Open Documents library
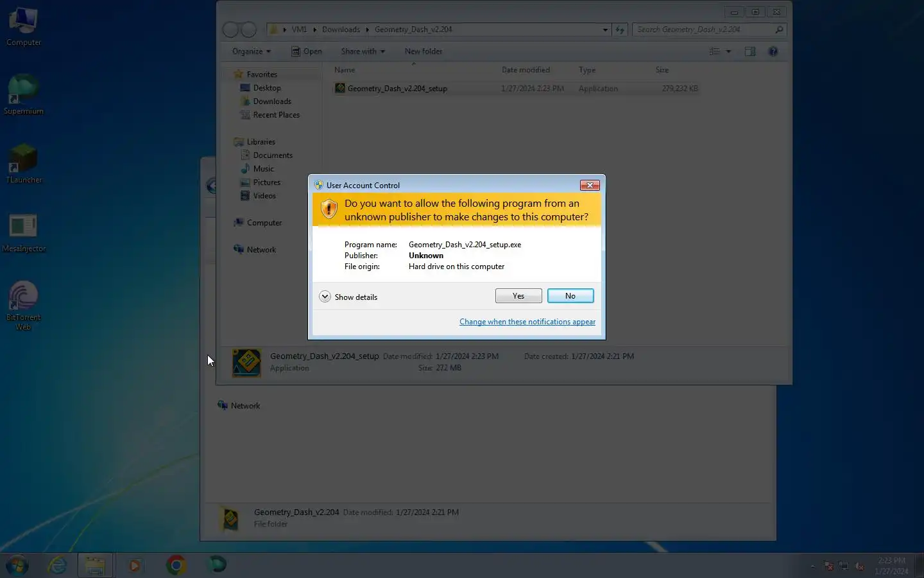The height and width of the screenshot is (578, 924). [x=272, y=155]
